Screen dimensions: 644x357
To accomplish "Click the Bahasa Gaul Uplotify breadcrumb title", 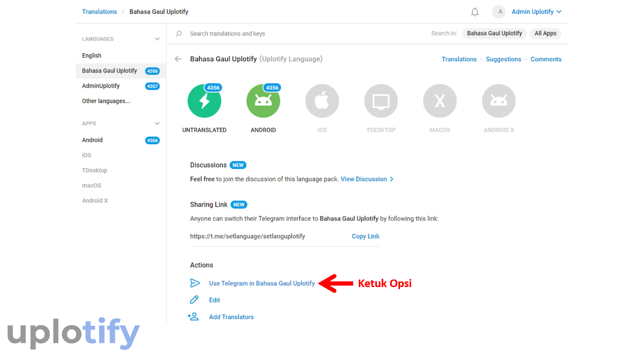I will (159, 12).
